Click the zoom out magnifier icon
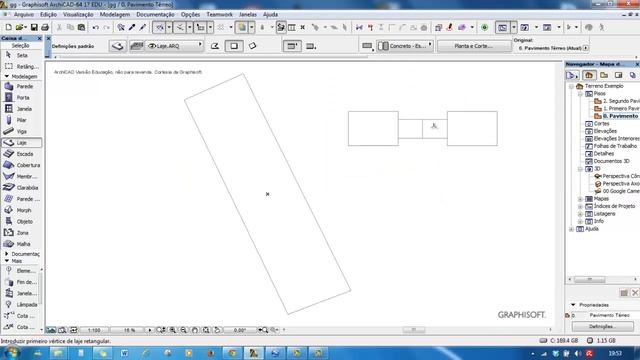 point(184,330)
